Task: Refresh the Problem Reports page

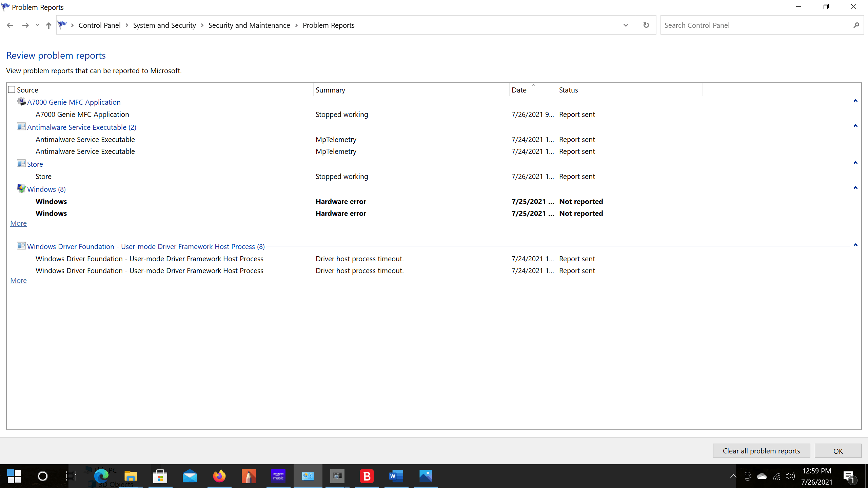Action: 646,25
